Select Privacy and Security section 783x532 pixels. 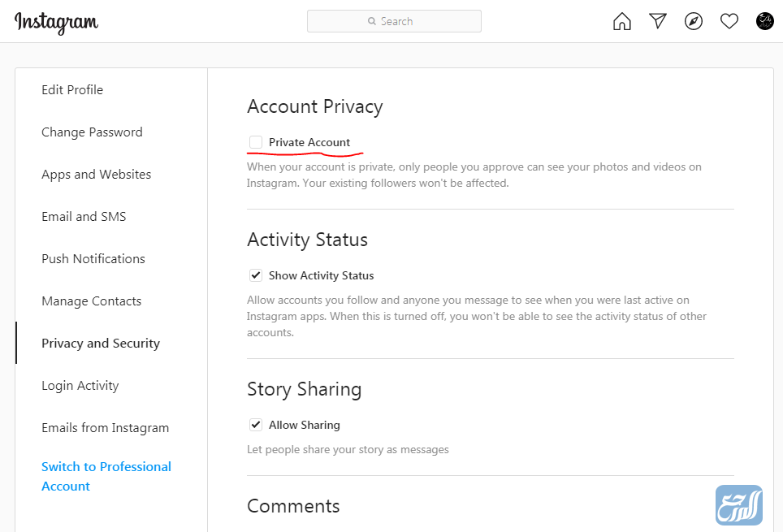[x=101, y=344]
